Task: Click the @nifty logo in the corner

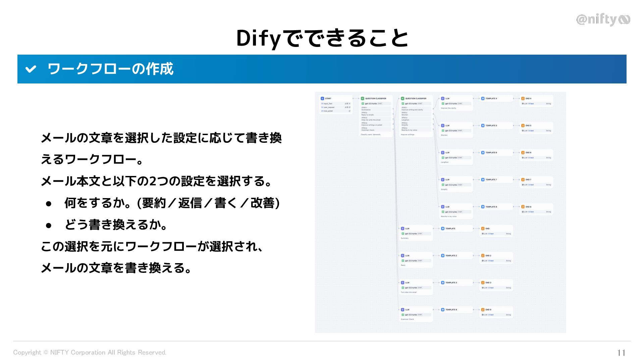Action: [603, 20]
